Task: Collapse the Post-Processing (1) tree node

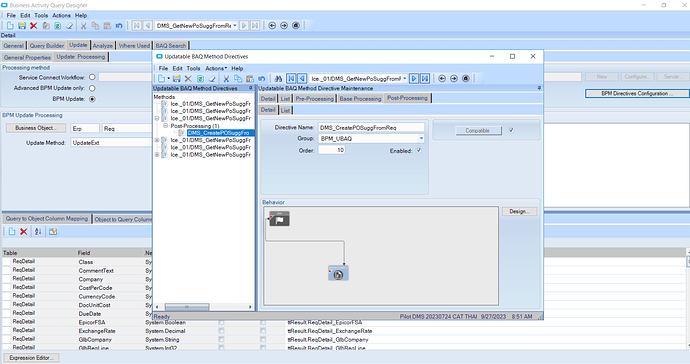Action: (x=165, y=125)
